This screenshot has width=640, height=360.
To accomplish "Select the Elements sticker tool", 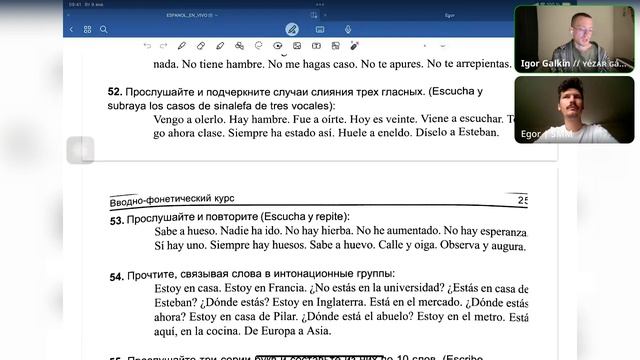I will (x=278, y=46).
